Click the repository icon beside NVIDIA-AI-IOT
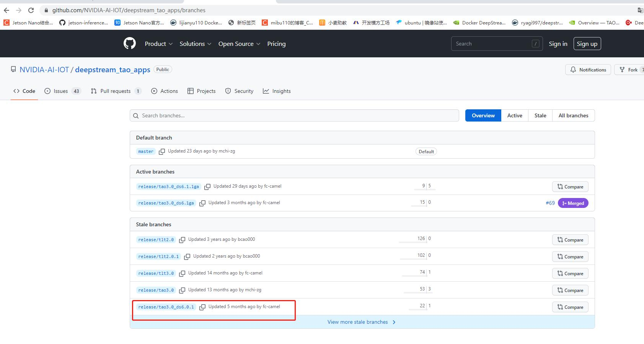The width and height of the screenshot is (644, 344). coord(13,70)
